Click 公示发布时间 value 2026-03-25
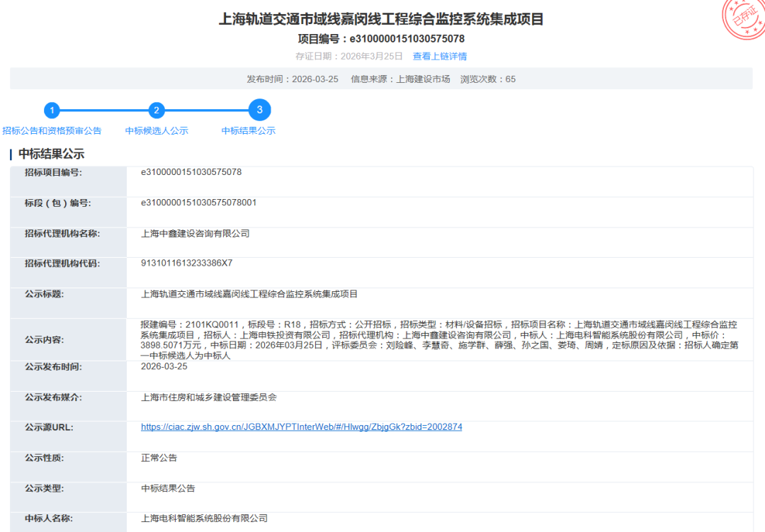This screenshot has width=765, height=532. click(x=164, y=366)
